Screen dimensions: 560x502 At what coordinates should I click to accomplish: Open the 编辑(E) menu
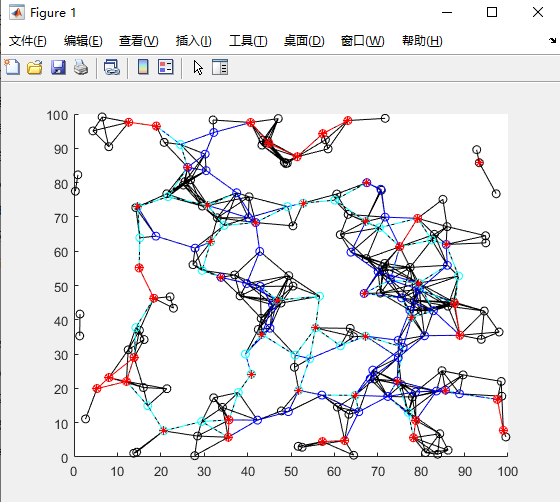[83, 41]
